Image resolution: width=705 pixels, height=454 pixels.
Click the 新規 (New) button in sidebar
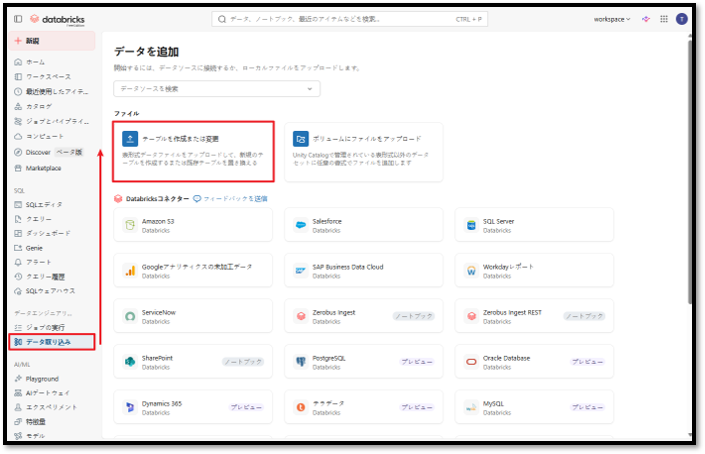click(53, 41)
